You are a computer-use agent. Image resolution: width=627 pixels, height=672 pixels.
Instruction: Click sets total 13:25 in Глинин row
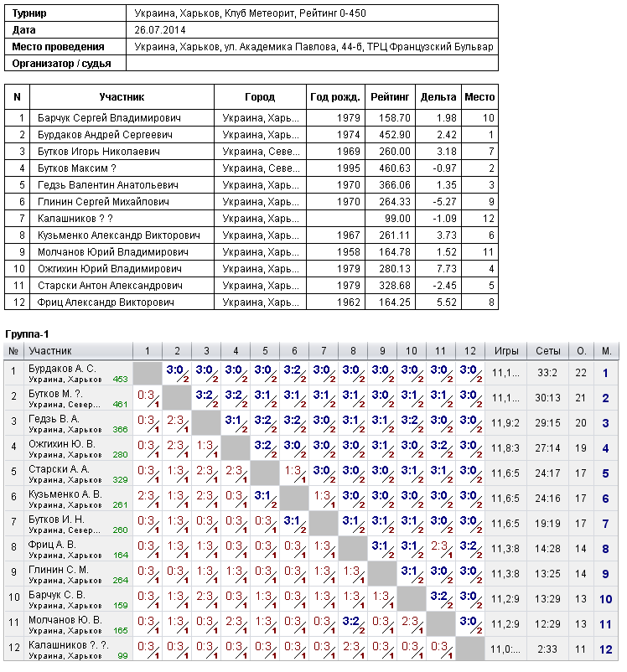point(547,574)
